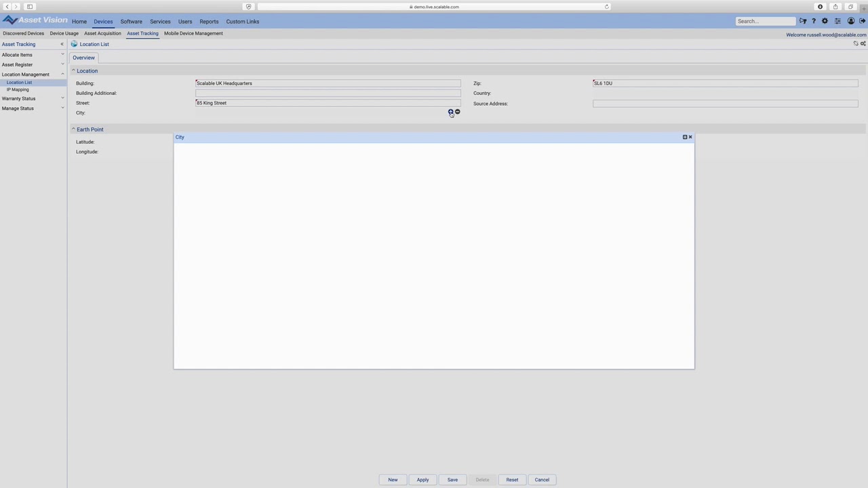Open the Devices menu
This screenshot has width=868, height=488.
pyautogui.click(x=103, y=22)
